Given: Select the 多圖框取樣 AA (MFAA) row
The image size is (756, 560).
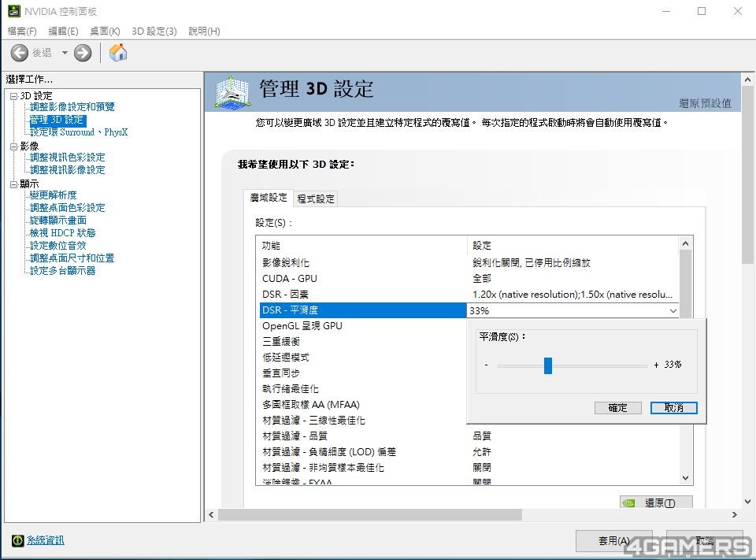Looking at the screenshot, I should [x=362, y=405].
